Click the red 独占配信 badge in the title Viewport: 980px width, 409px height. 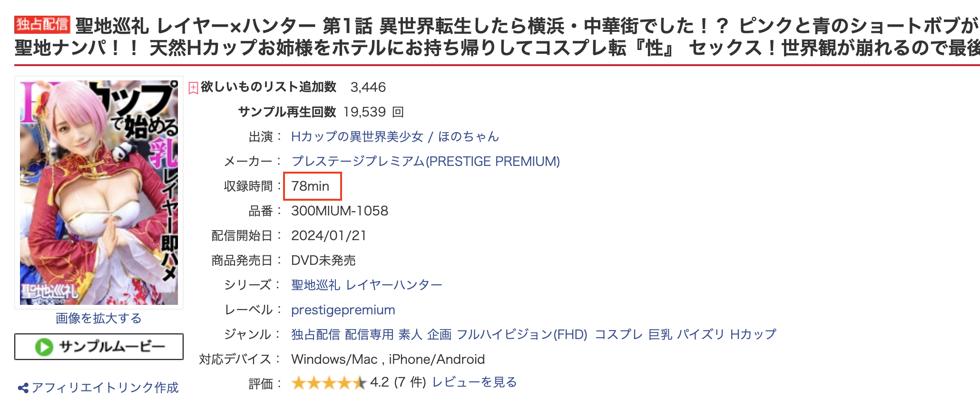(x=42, y=25)
